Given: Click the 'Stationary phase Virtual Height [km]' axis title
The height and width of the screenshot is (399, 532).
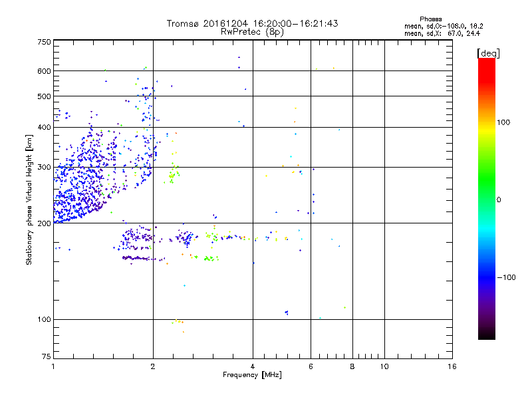Looking at the screenshot, I should 29,199.
